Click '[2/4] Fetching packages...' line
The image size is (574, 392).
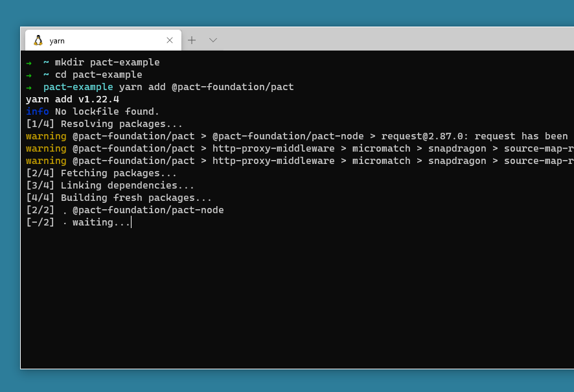coord(102,173)
